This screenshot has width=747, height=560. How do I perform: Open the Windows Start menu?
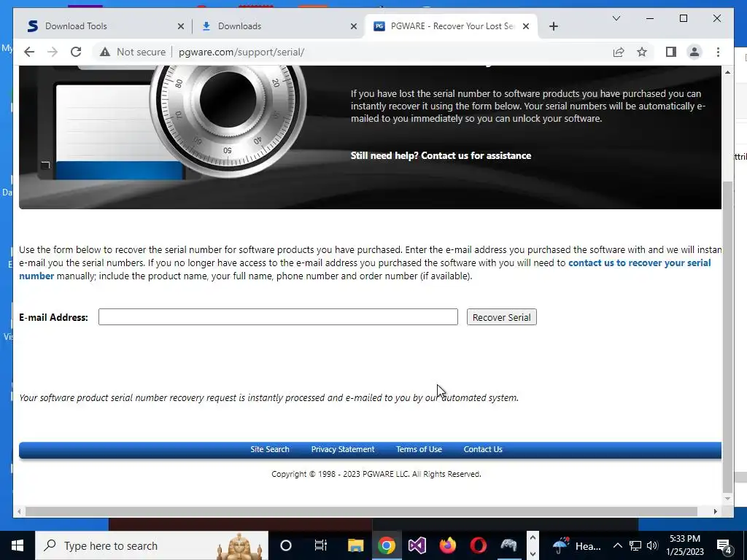click(18, 545)
